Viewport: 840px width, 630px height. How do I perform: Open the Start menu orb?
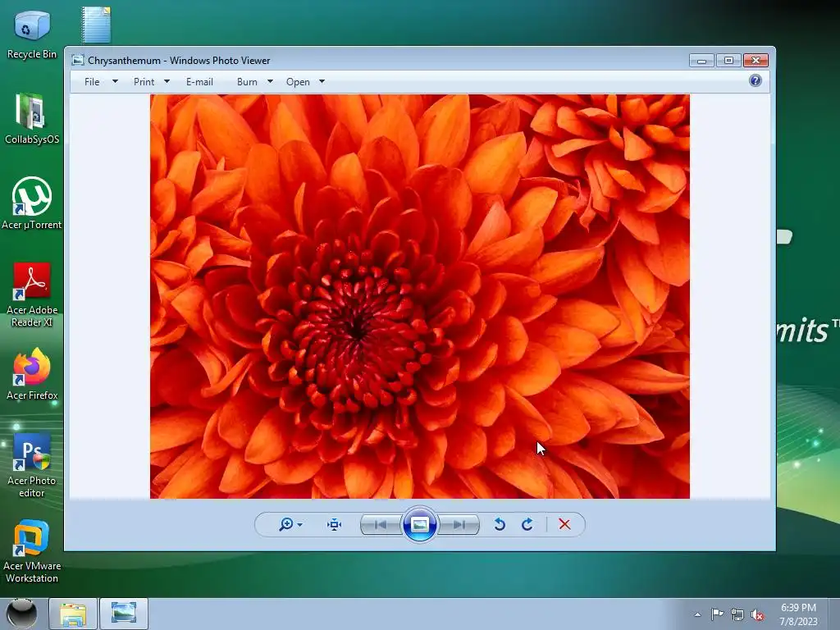click(x=22, y=614)
